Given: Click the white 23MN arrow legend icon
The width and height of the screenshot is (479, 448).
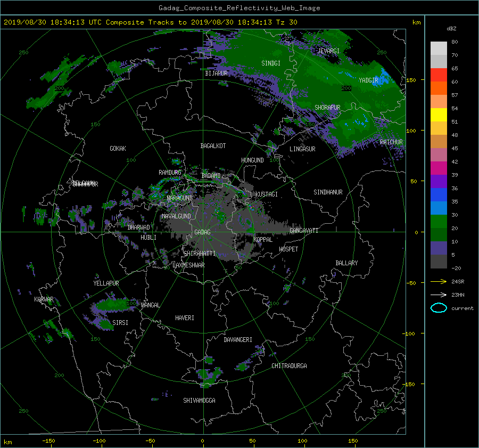Looking at the screenshot, I should [x=439, y=295].
